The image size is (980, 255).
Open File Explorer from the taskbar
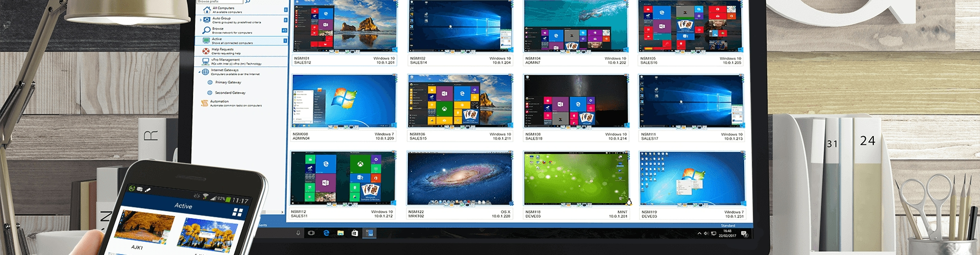click(x=340, y=233)
